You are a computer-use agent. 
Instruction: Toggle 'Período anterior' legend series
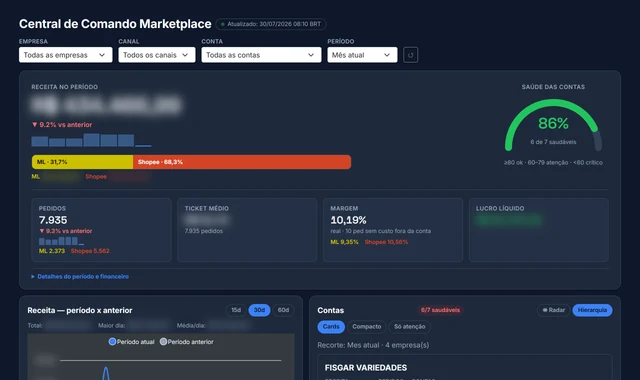click(x=187, y=342)
